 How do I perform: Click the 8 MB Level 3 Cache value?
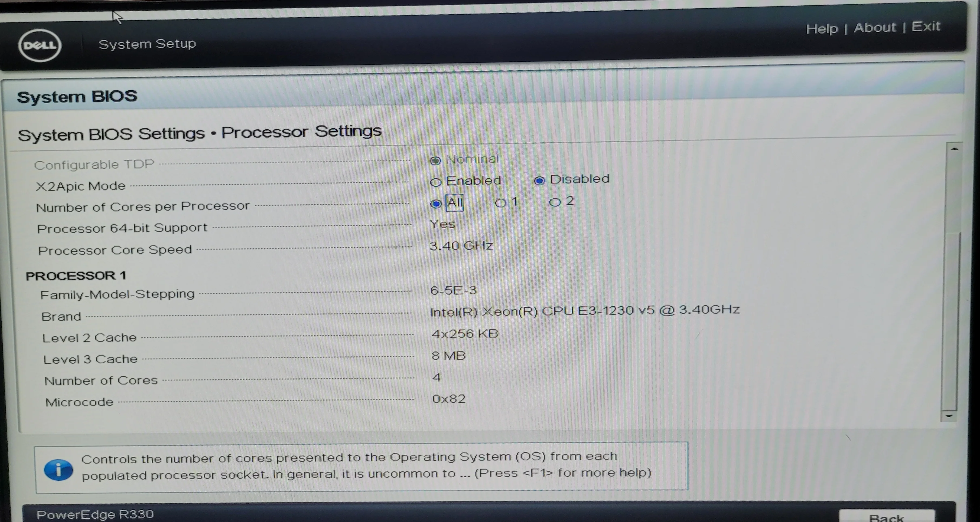tap(448, 356)
